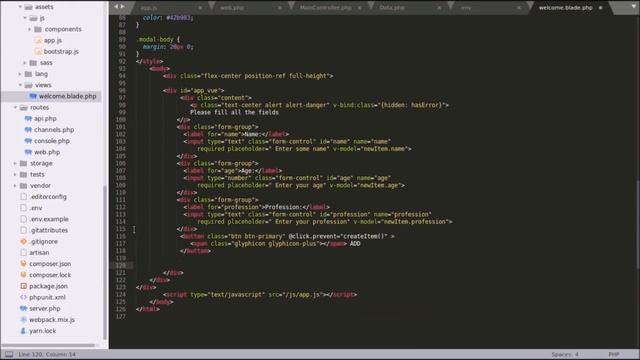The image size is (640, 360).
Task: Click the yarn.lock file icon
Action: click(23, 331)
